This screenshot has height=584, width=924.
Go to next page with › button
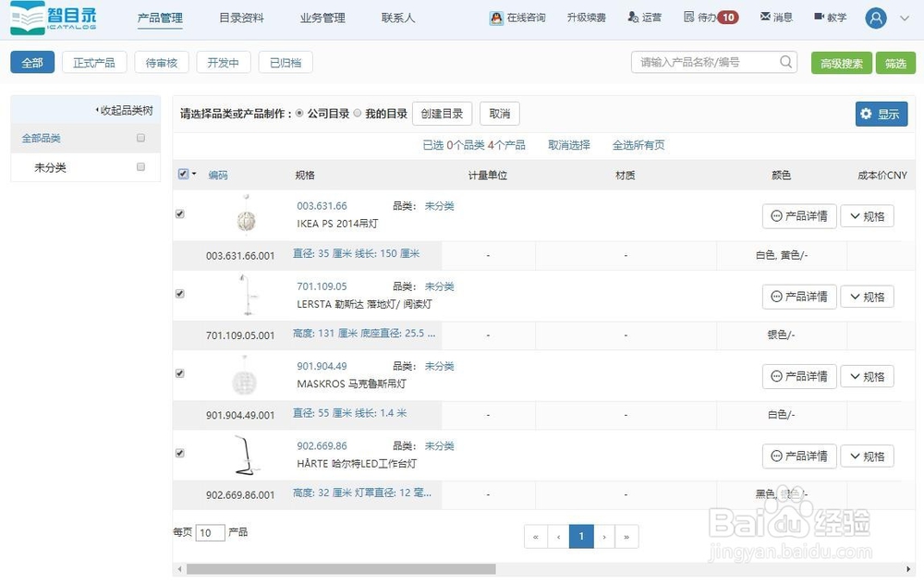pyautogui.click(x=604, y=536)
